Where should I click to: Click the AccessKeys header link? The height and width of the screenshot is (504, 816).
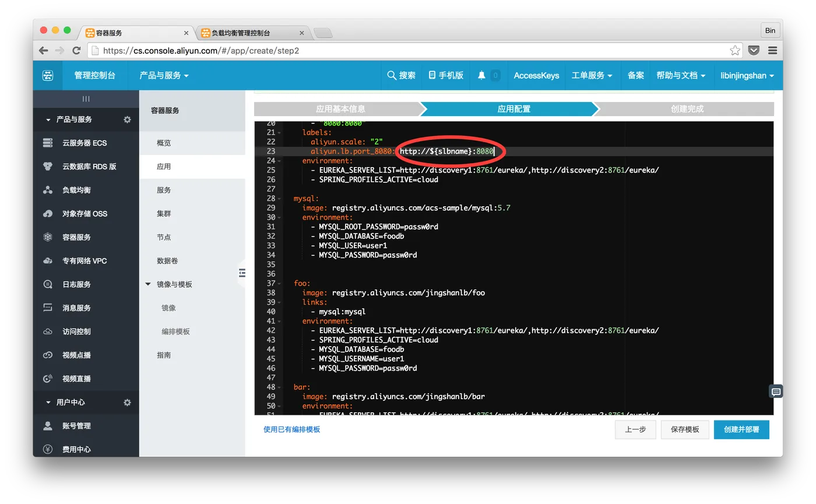coord(536,75)
